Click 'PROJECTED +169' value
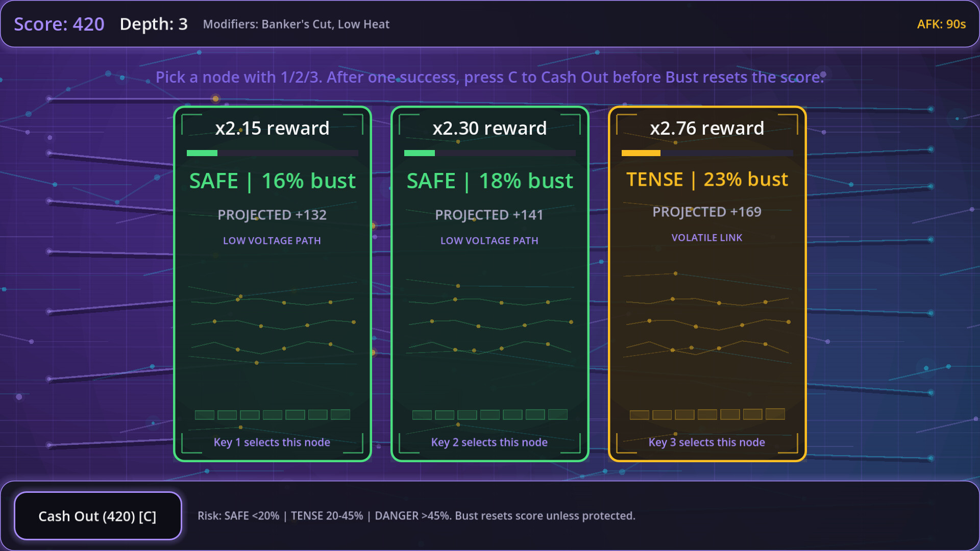The image size is (980, 551). (707, 212)
